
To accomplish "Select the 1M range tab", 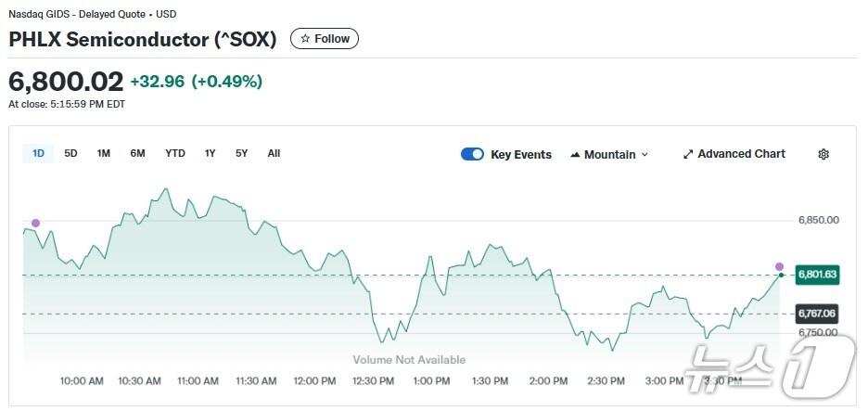I will click(x=104, y=153).
